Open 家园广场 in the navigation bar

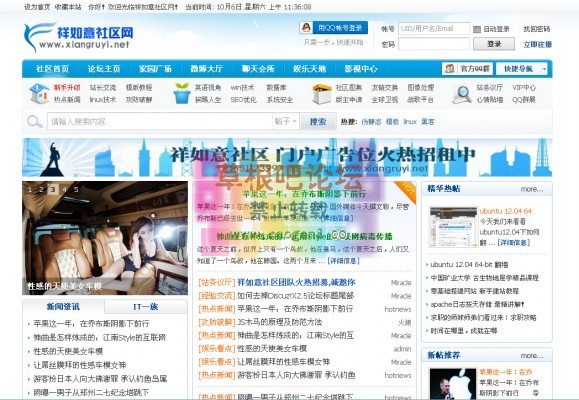(x=155, y=69)
